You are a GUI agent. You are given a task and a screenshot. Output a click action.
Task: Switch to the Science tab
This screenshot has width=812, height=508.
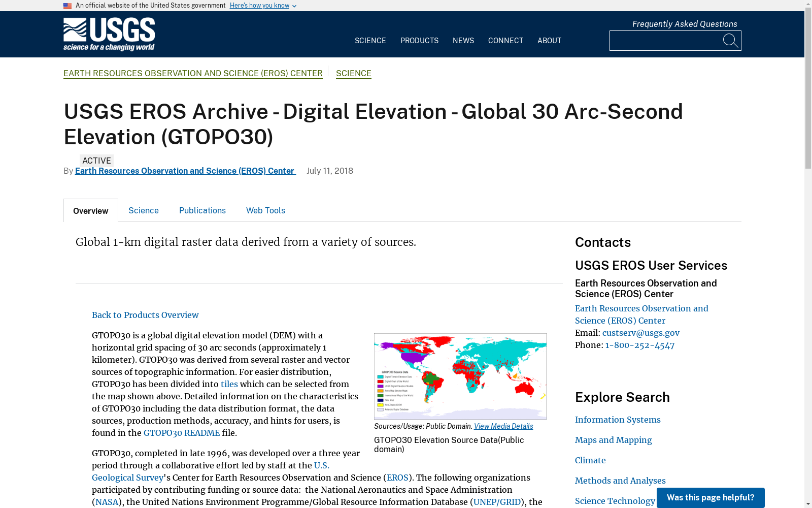(144, 210)
